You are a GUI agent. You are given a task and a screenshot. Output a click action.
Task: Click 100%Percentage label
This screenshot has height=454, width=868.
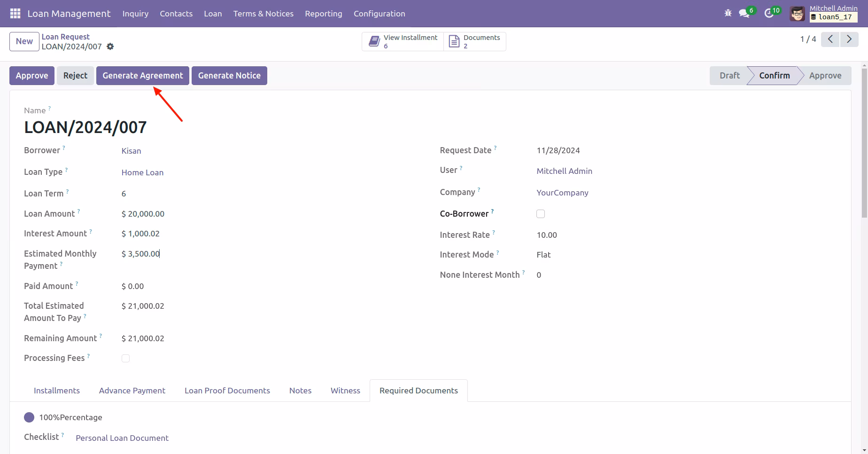70,417
